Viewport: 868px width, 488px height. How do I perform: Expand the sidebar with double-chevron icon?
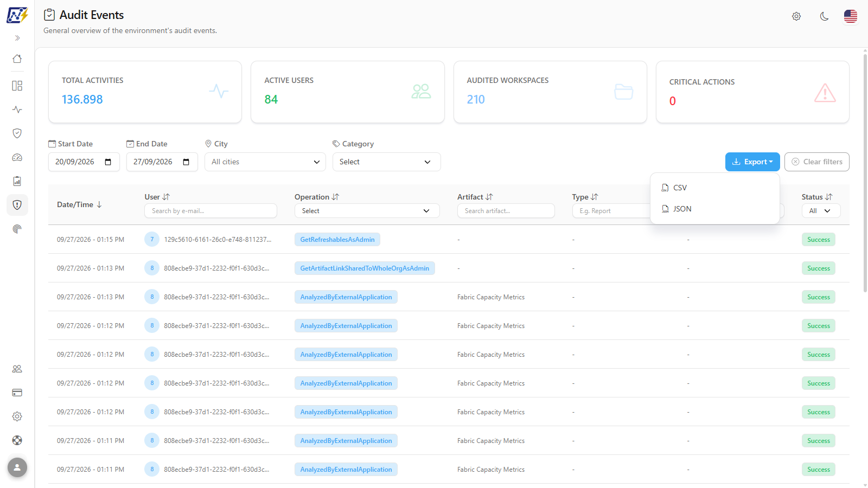click(17, 38)
